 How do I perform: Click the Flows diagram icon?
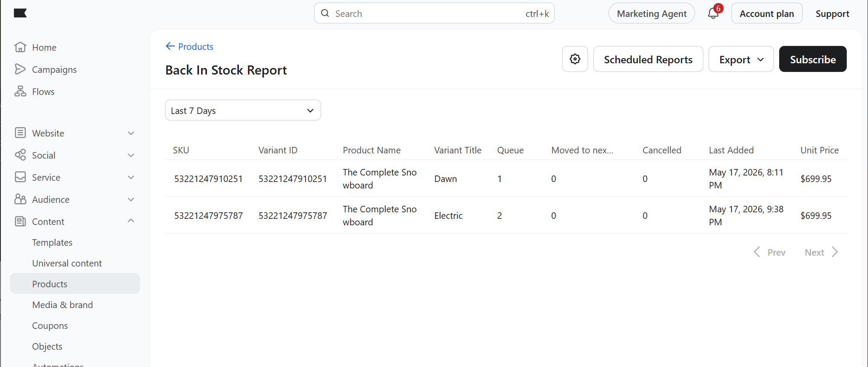[x=20, y=91]
